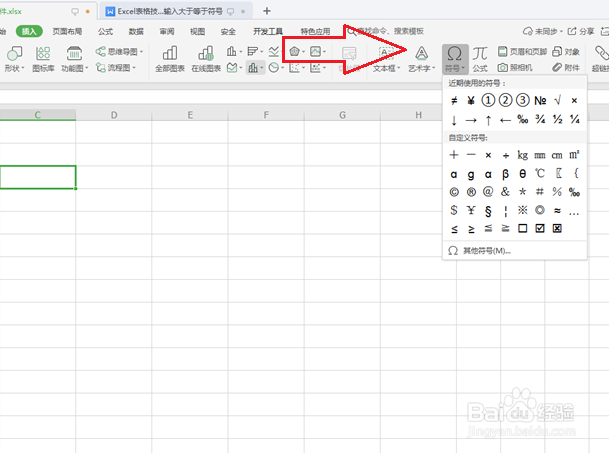Open the 开发工具 ribbon tab

pyautogui.click(x=268, y=32)
